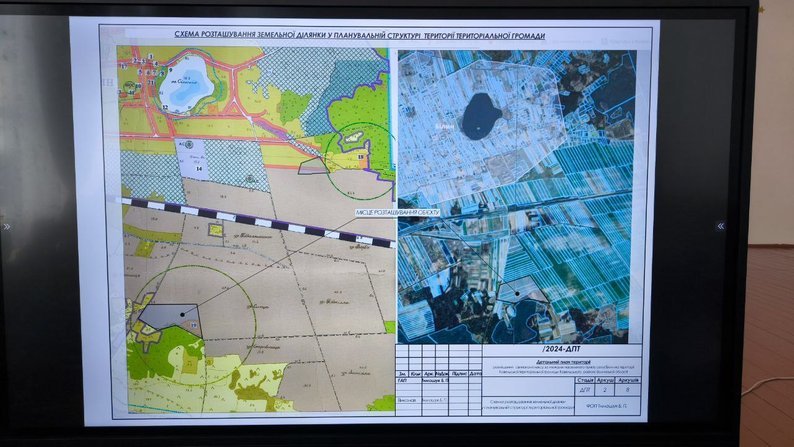This screenshot has width=794, height=447.
Task: Expand the right side panel chevron
Action: pyautogui.click(x=720, y=226)
